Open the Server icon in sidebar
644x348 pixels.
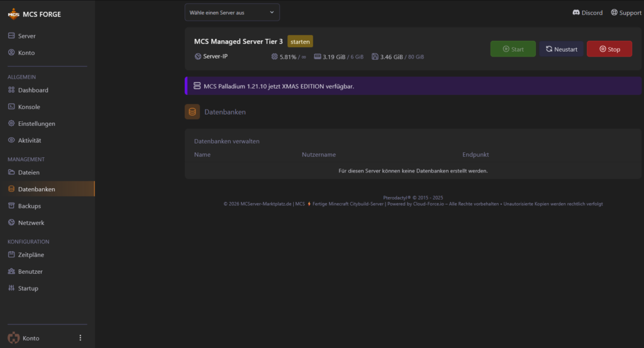11,36
